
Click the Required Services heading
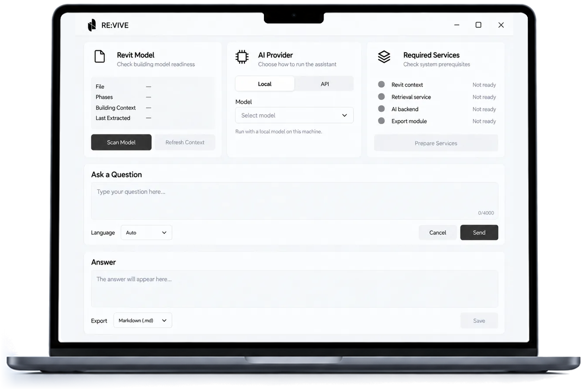[431, 55]
